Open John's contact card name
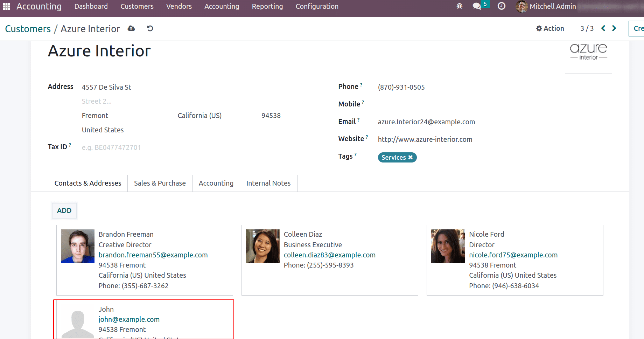This screenshot has width=644, height=339. (x=106, y=309)
